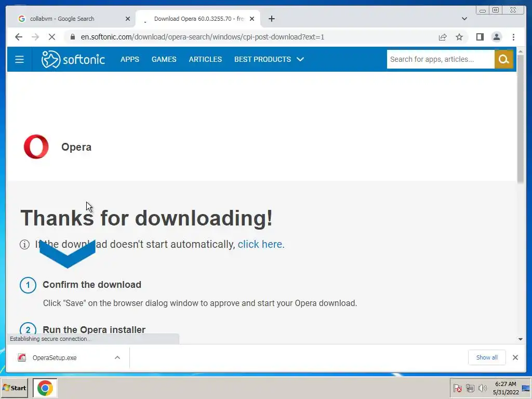Show all downloads
The width and height of the screenshot is (532, 399).
click(x=487, y=357)
